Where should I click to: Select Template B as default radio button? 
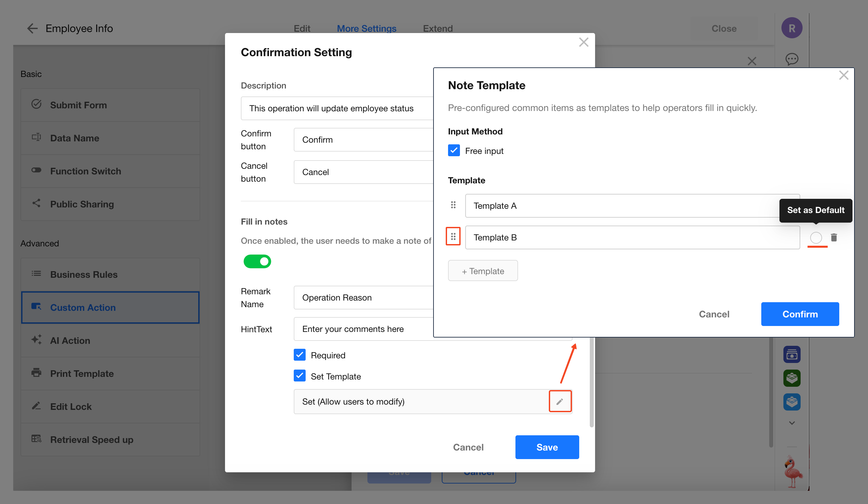point(816,237)
